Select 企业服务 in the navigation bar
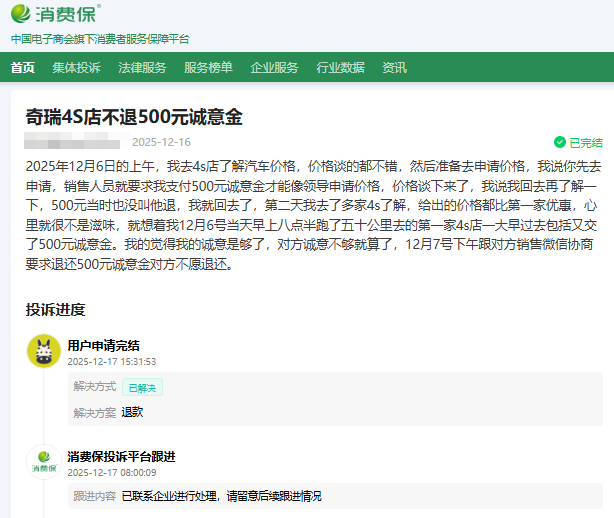Viewport: 614px width, 518px height. pos(274,68)
